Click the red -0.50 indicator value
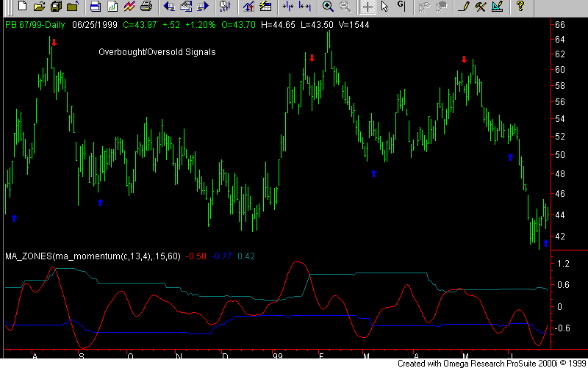The height and width of the screenshot is (368, 588). [196, 256]
